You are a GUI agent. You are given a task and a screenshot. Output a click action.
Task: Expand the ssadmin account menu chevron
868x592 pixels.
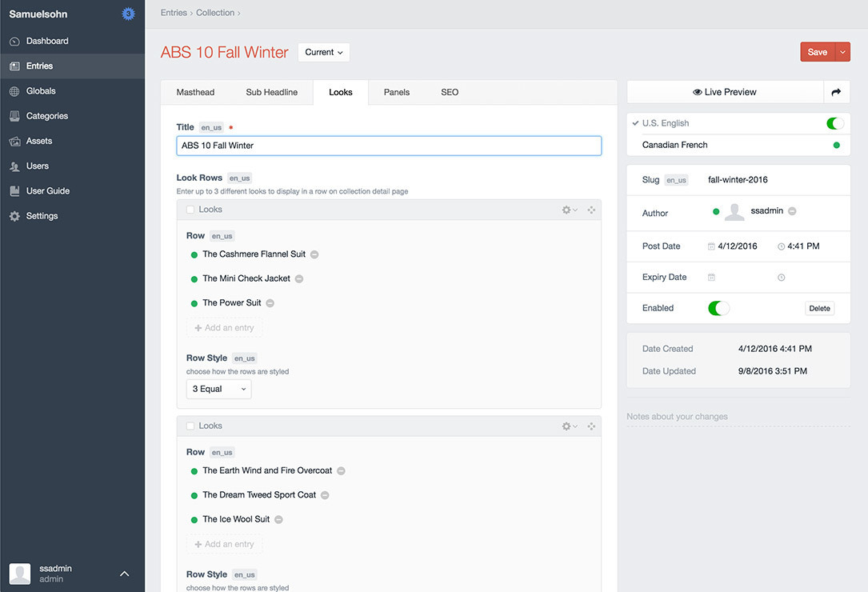click(125, 574)
